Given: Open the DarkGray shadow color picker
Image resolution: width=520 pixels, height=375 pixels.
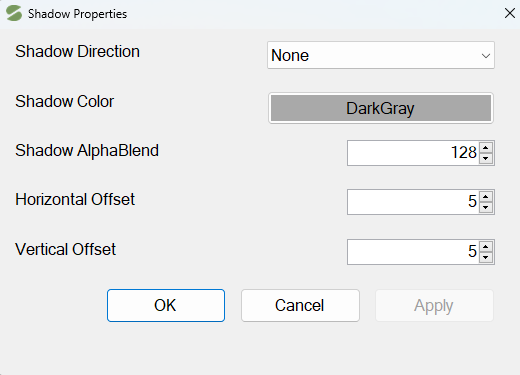Looking at the screenshot, I should [x=381, y=108].
